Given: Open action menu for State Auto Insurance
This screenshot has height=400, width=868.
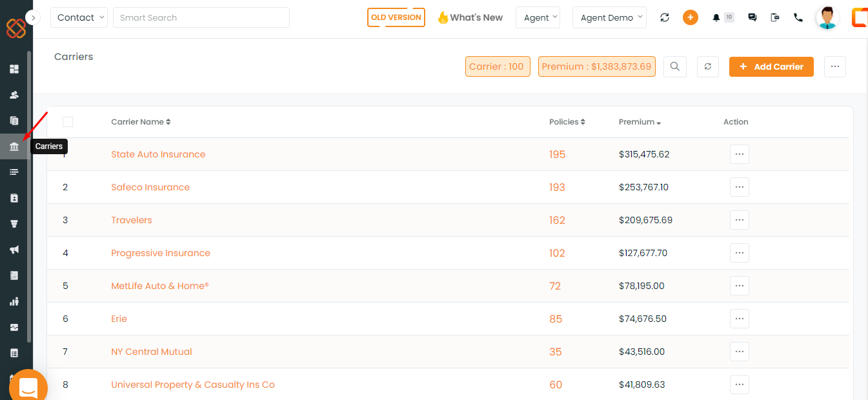Looking at the screenshot, I should [x=740, y=154].
